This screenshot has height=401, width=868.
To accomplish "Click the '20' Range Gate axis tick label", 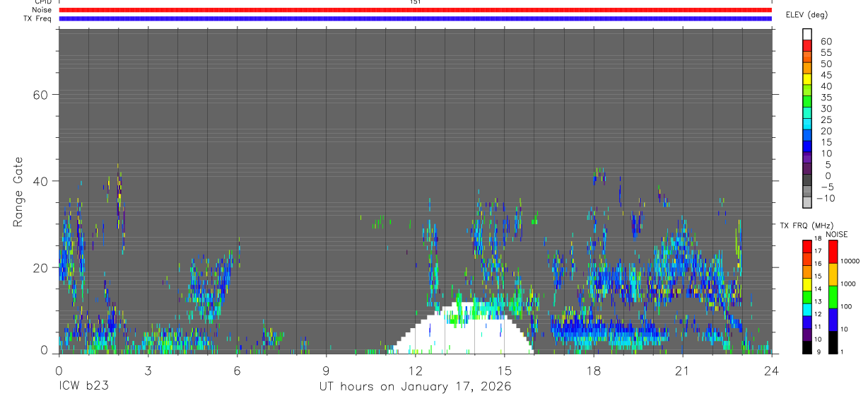I will coord(41,268).
